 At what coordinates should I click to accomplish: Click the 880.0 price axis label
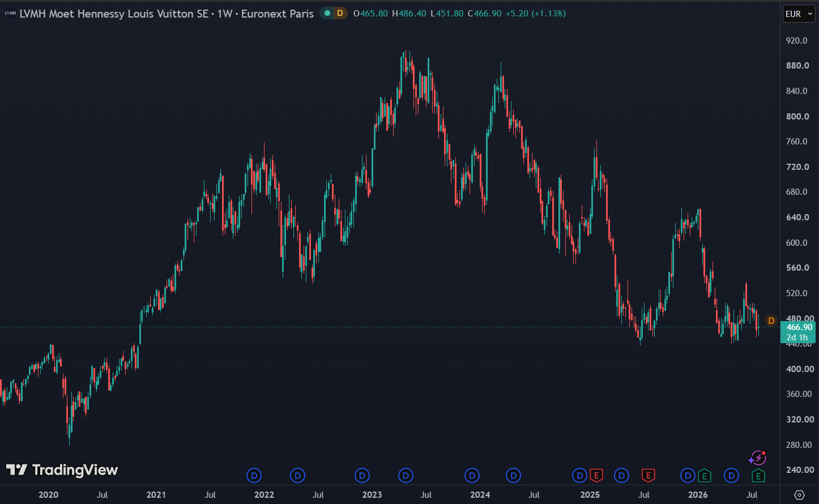pyautogui.click(x=796, y=66)
